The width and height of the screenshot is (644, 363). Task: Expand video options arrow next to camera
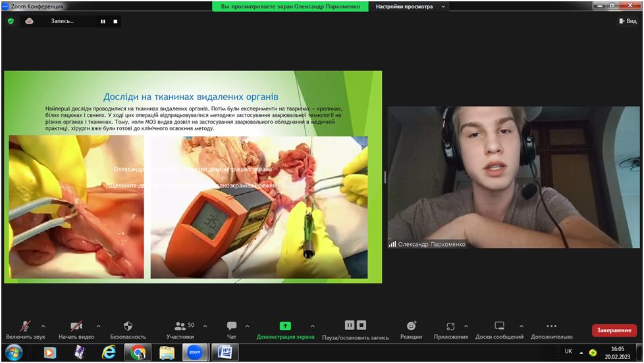click(98, 326)
